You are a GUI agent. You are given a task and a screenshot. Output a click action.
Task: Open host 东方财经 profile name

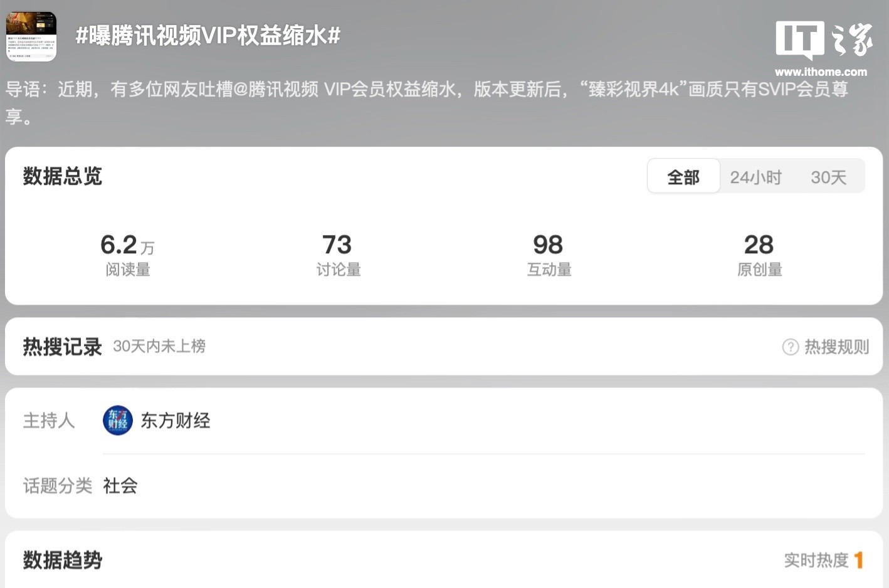pyautogui.click(x=176, y=420)
